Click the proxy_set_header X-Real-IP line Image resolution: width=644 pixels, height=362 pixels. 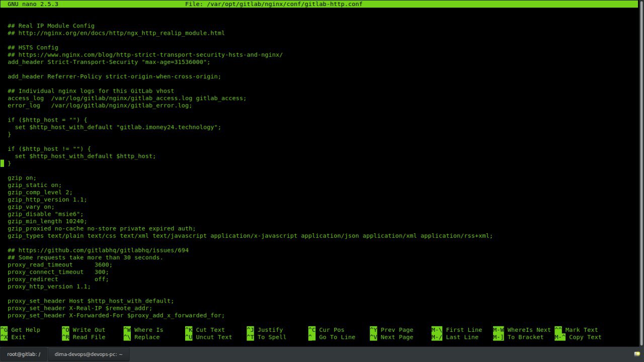(x=80, y=308)
